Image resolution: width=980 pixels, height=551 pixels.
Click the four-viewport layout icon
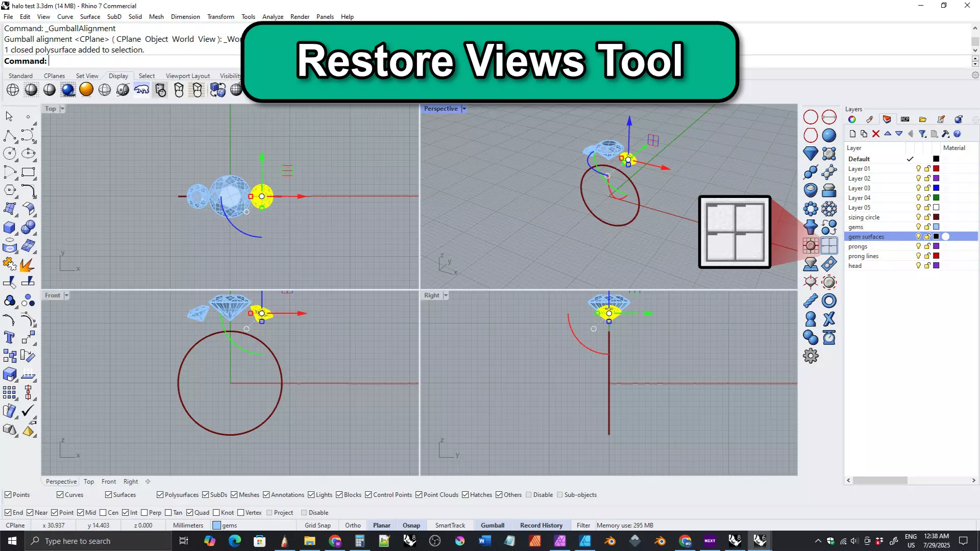pyautogui.click(x=829, y=245)
